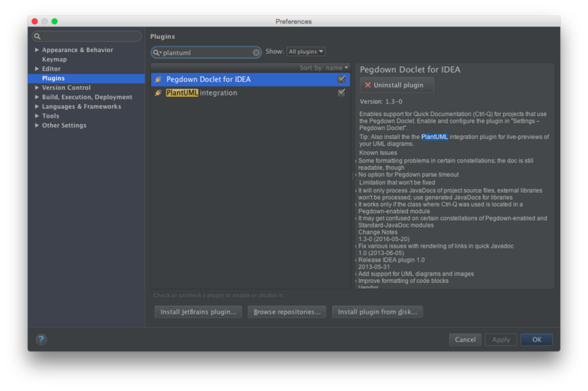Click Install JetBrains plugin... button
The image size is (588, 391).
[x=198, y=312]
